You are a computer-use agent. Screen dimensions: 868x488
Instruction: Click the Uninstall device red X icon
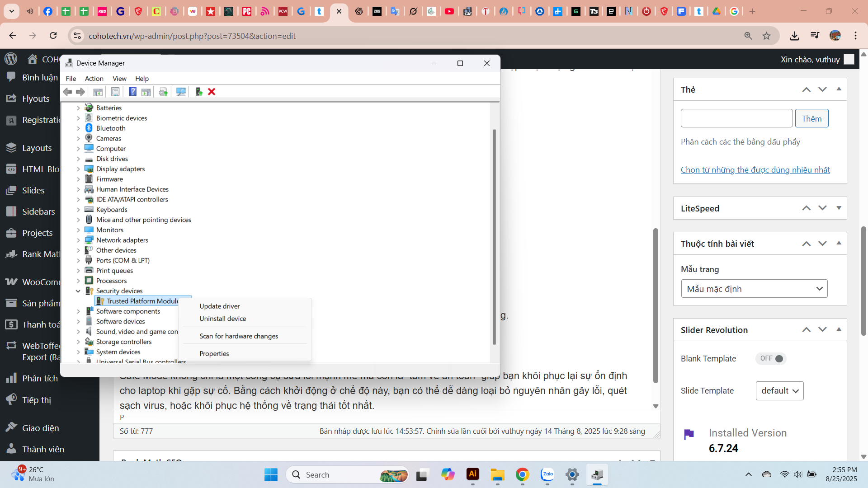(x=211, y=92)
